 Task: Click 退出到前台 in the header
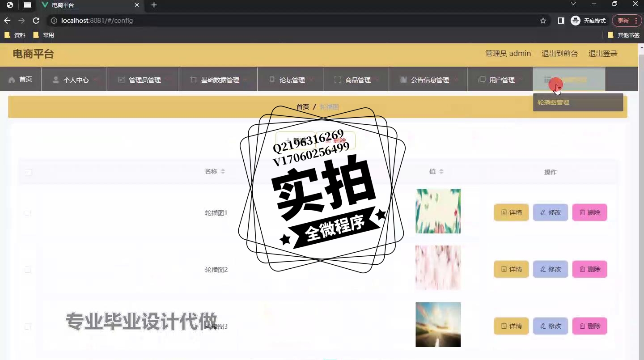[559, 54]
